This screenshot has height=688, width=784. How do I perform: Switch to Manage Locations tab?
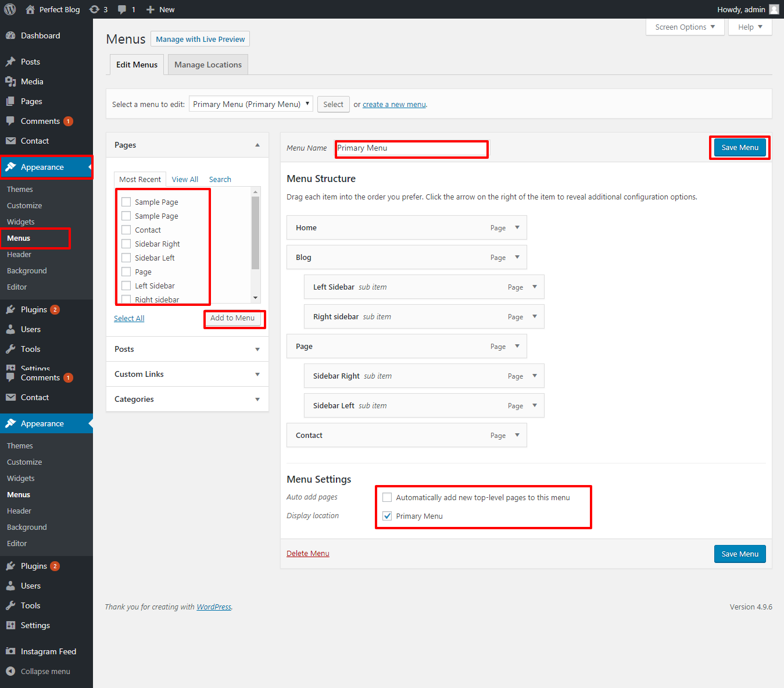(x=207, y=65)
